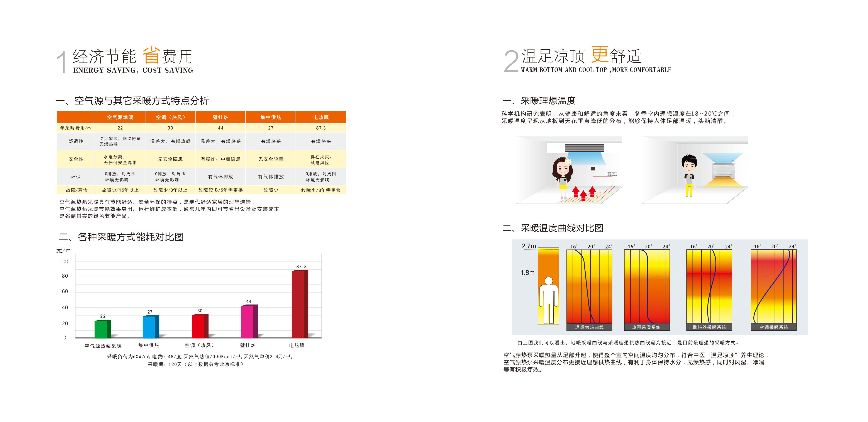Click the 安全性 row label
This screenshot has height=422, width=868.
tap(76, 159)
